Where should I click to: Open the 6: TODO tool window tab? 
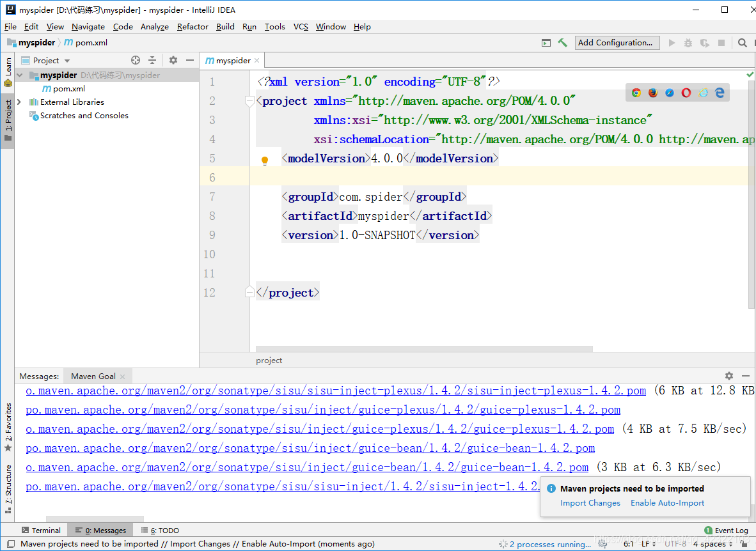[160, 531]
